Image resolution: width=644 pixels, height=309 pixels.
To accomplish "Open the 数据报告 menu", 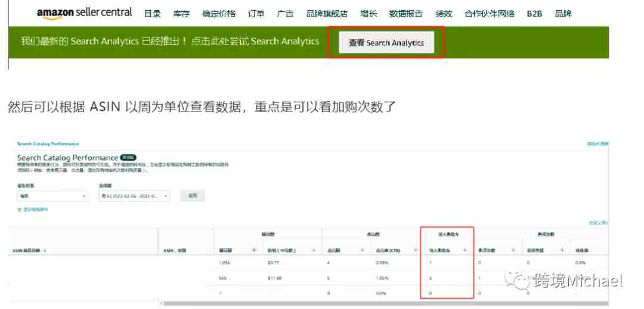I will click(406, 14).
